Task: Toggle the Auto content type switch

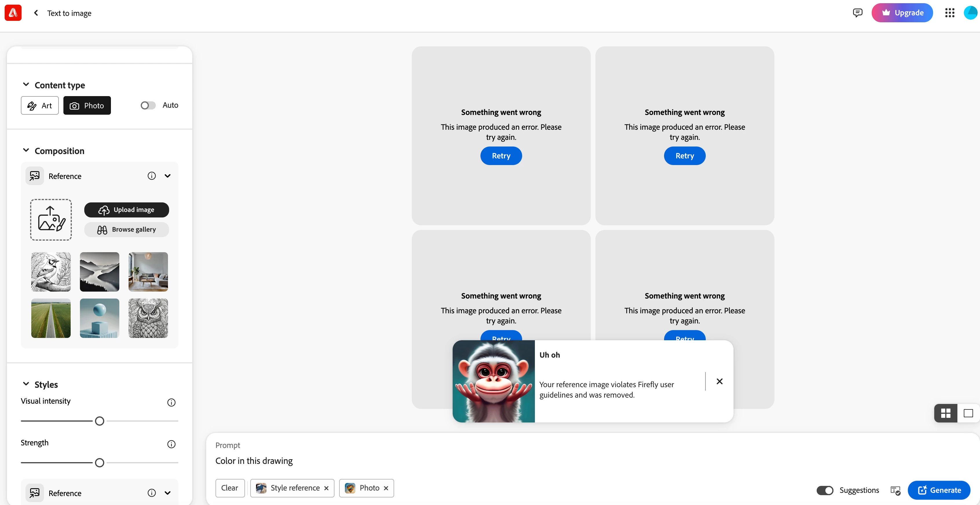Action: [148, 105]
